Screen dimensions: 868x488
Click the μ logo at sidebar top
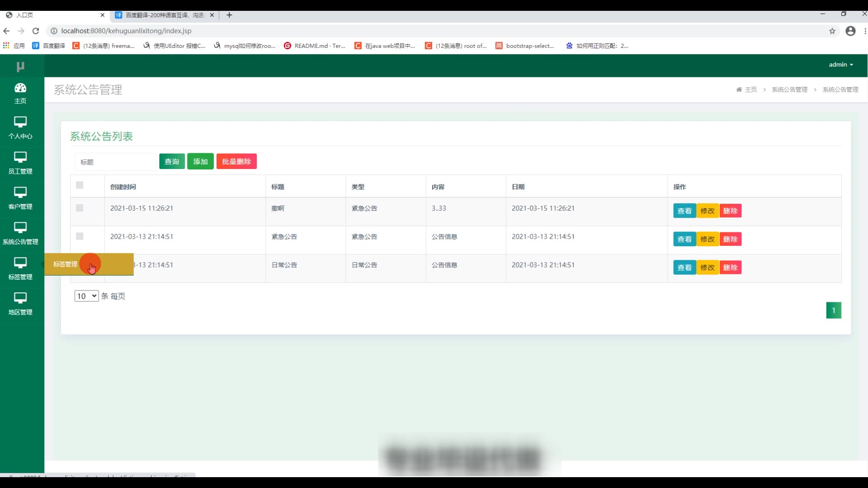pos(20,66)
